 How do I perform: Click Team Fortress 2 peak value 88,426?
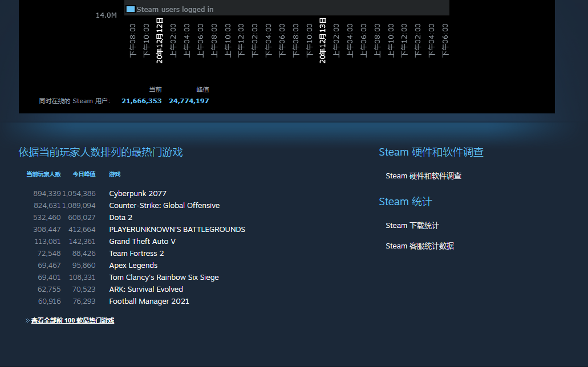[84, 254]
